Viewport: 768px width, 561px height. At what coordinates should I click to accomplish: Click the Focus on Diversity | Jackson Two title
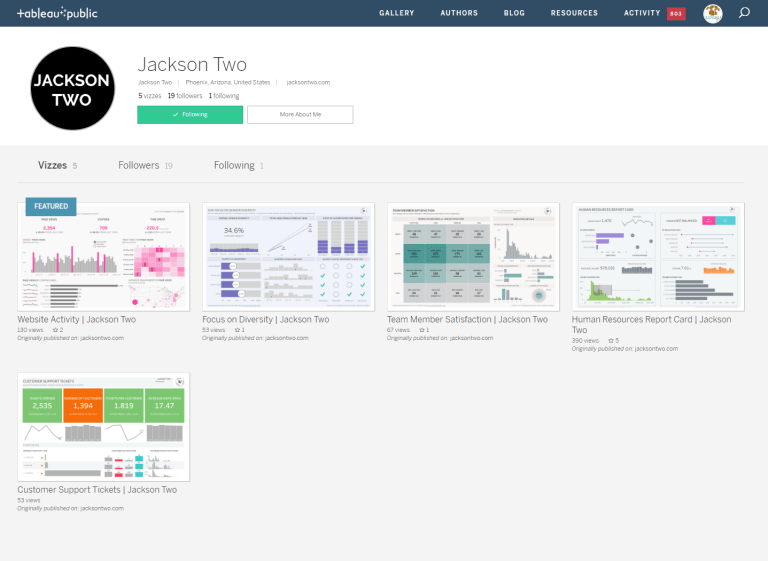click(x=265, y=319)
